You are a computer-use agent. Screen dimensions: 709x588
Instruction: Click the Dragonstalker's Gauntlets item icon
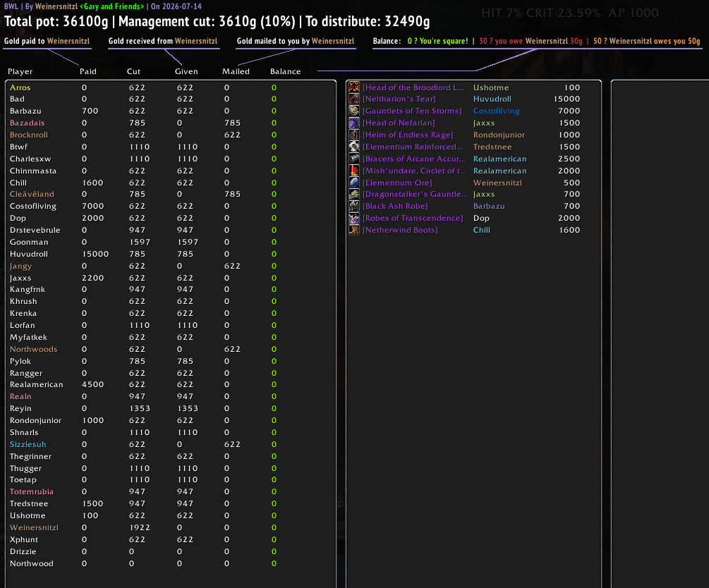coord(354,195)
